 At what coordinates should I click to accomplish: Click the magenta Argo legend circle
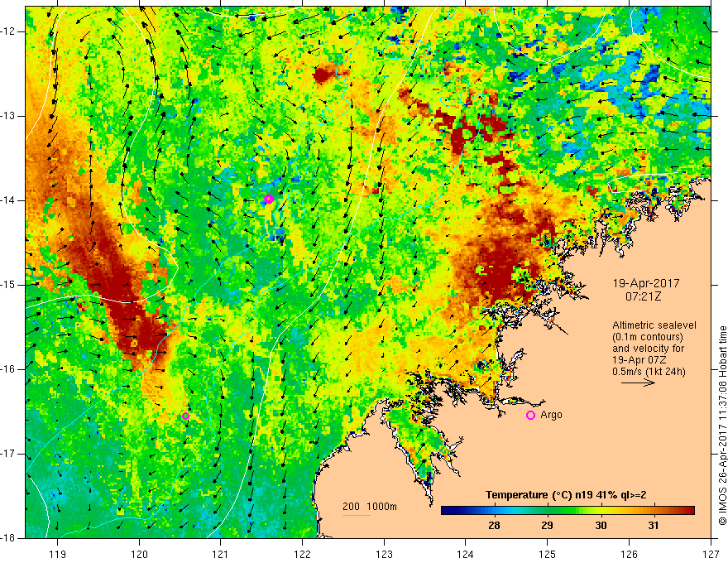tap(530, 416)
